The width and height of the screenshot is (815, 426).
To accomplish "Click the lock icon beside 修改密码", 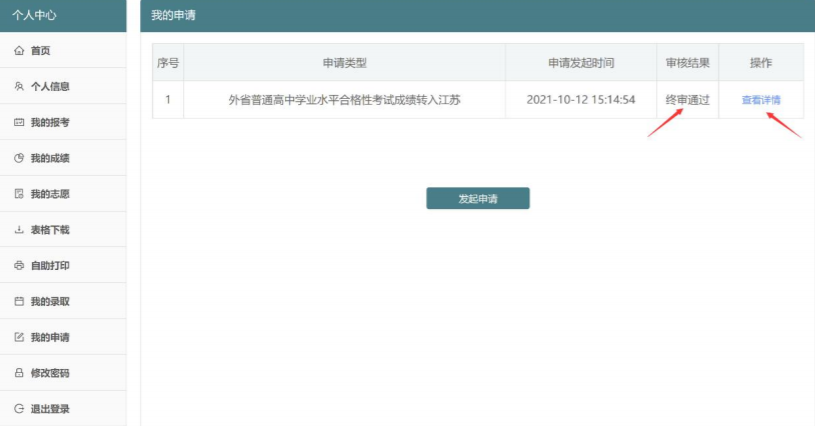I will (x=18, y=373).
